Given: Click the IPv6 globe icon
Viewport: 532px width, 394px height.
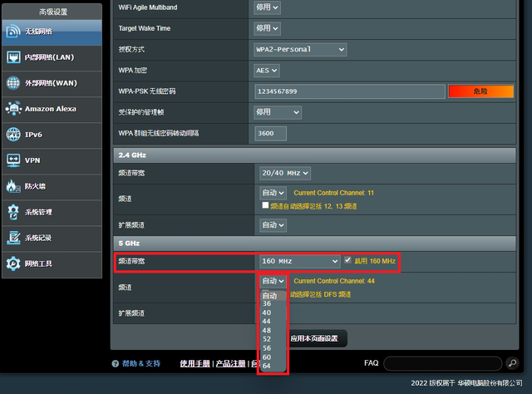Looking at the screenshot, I should pyautogui.click(x=13, y=135).
